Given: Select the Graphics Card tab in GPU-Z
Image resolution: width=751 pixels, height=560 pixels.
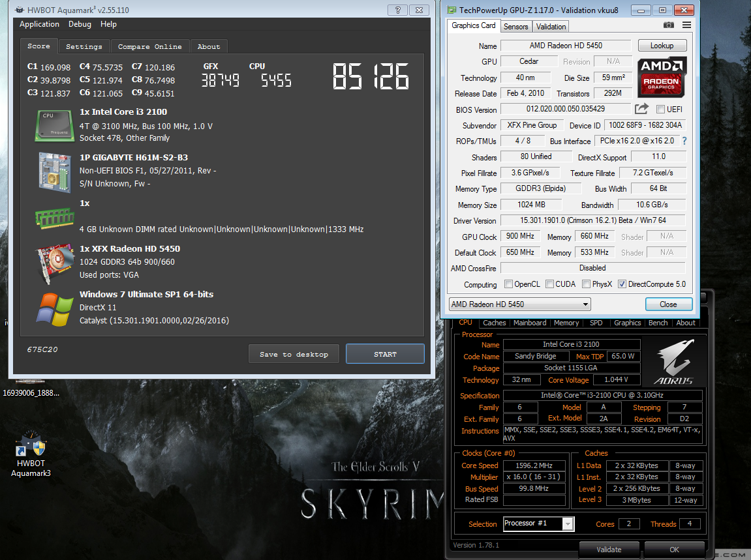Looking at the screenshot, I should (474, 25).
